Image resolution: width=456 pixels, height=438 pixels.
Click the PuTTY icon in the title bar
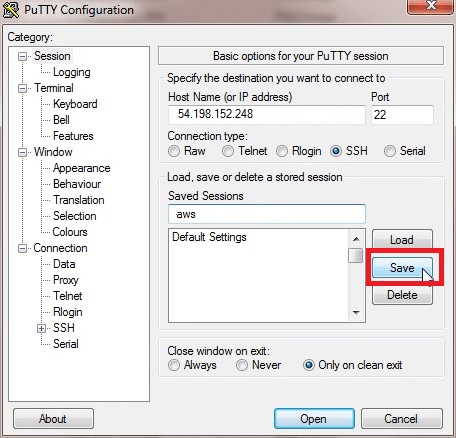tap(11, 10)
